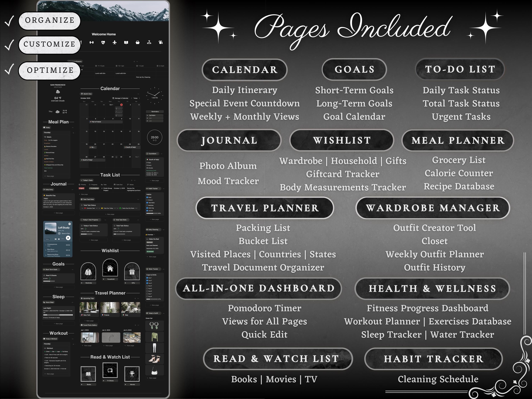Viewport: 532px width, 399px height.
Task: Click the open book icon in top navigation
Action: [x=126, y=43]
